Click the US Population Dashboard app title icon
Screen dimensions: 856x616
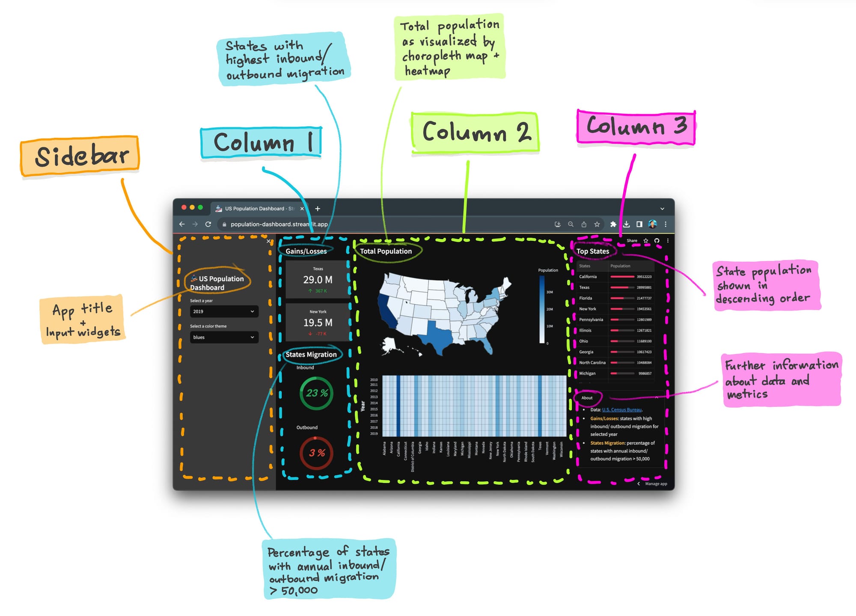(195, 275)
